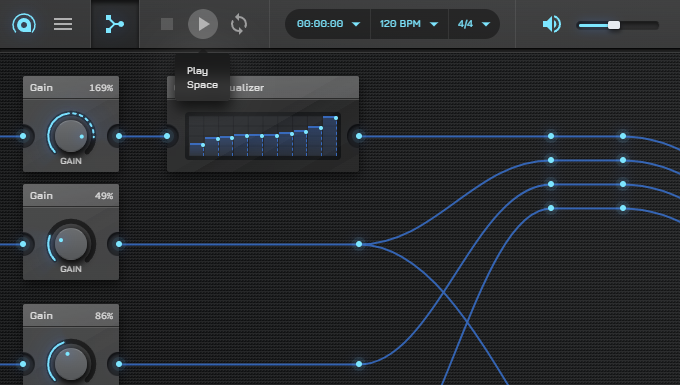Click the 86% Gain input port
This screenshot has height=385, width=680.
coord(23,364)
